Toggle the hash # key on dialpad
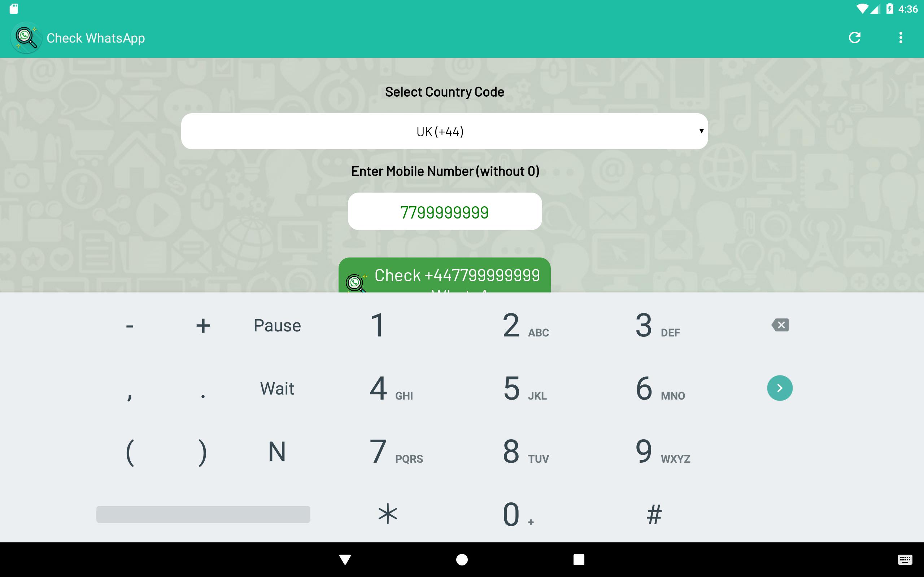 click(655, 512)
